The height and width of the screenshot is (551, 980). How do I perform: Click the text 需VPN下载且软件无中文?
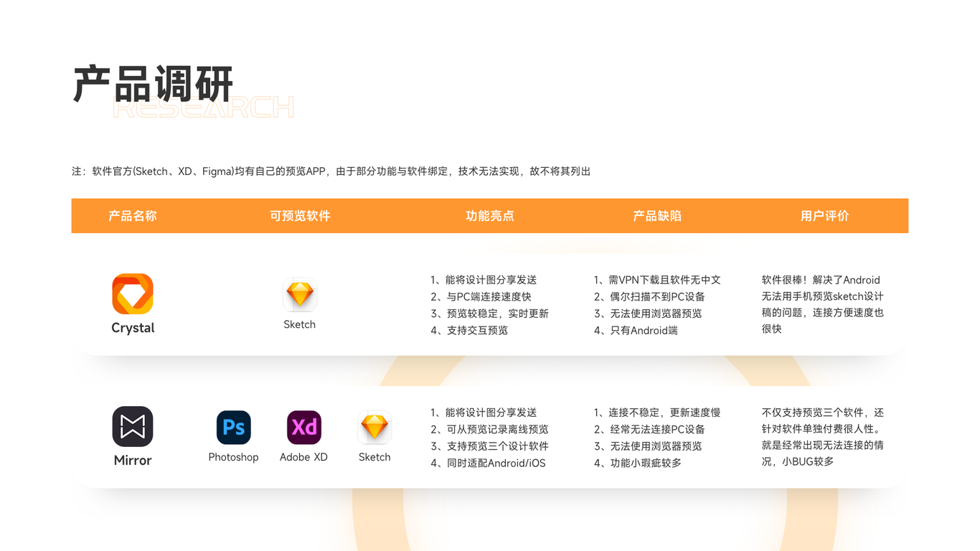657,280
